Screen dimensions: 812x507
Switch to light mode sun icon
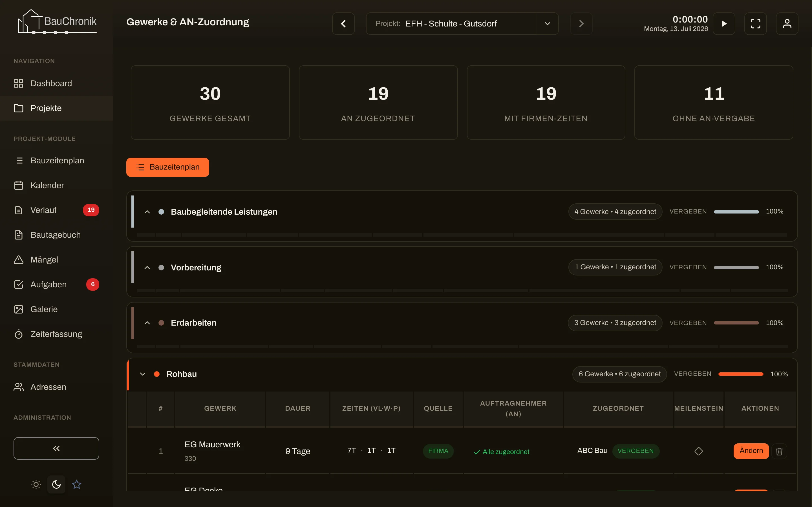36,484
